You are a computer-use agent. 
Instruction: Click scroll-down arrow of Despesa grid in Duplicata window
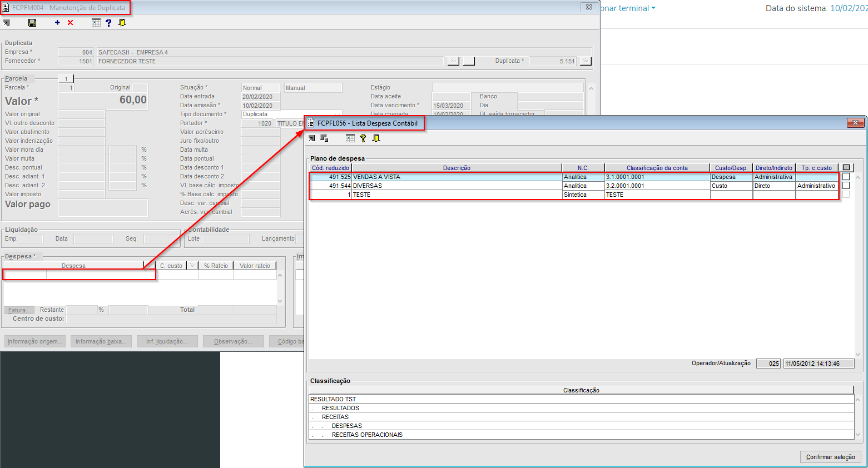click(280, 301)
